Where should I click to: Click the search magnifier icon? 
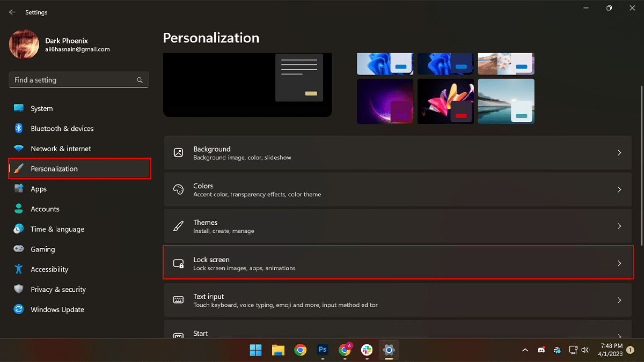(x=140, y=80)
